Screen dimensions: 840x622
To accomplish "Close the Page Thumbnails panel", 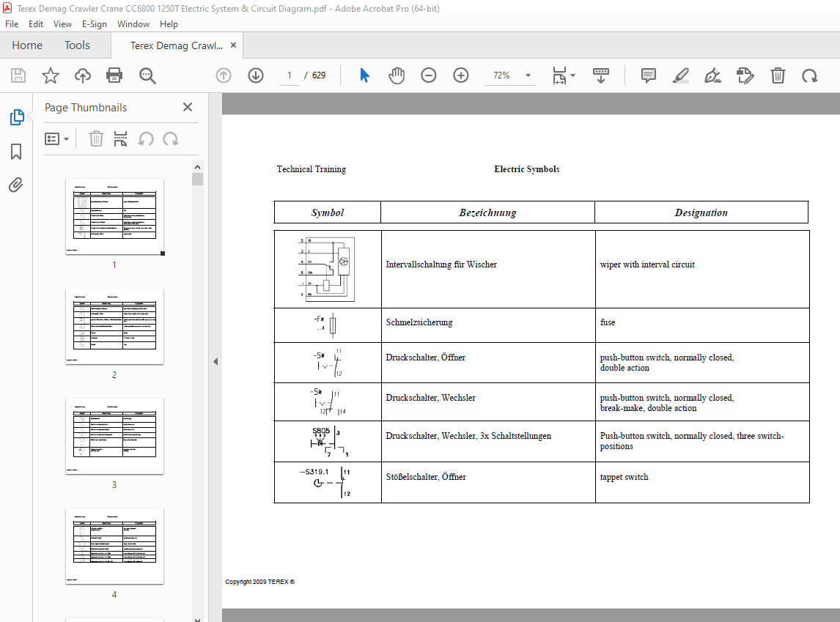I will 188,107.
